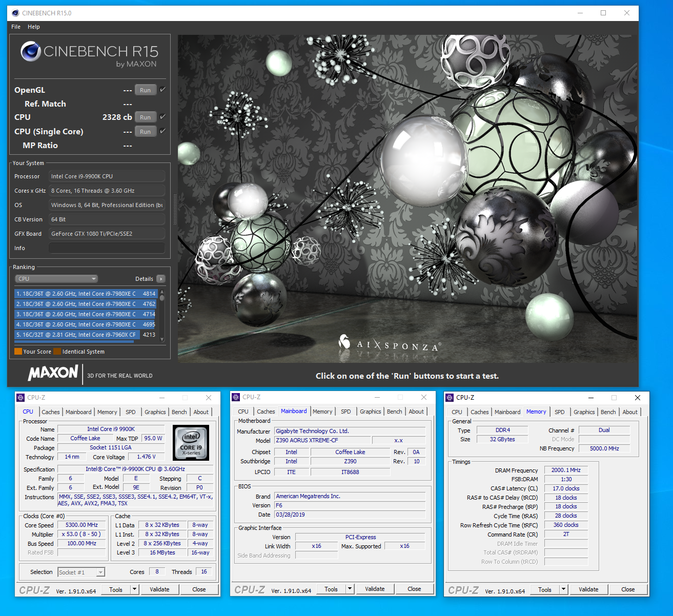Open the Ranking CPU dropdown

tap(56, 279)
